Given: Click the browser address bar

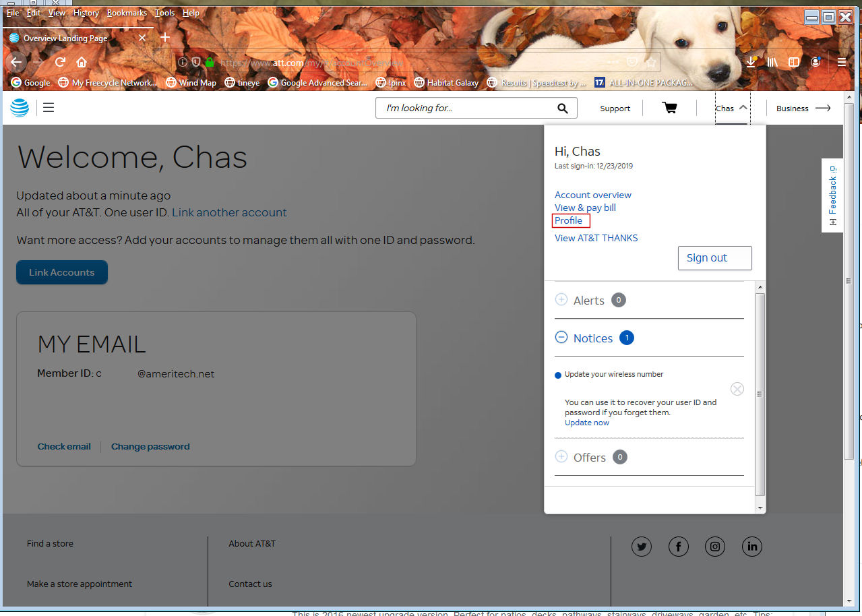Looking at the screenshot, I should point(418,62).
